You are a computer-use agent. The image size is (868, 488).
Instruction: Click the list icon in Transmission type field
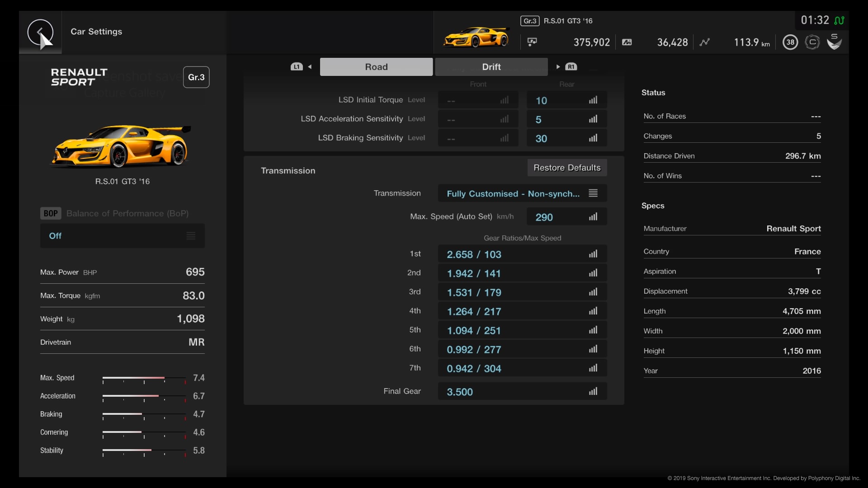coord(593,193)
